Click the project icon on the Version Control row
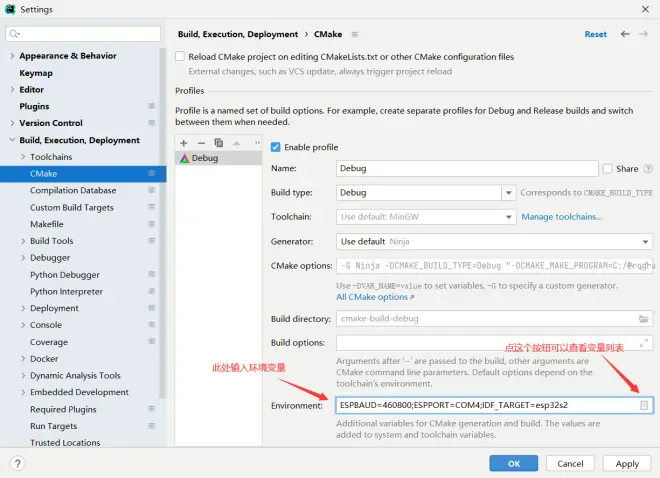The width and height of the screenshot is (660, 478). pyautogui.click(x=152, y=123)
